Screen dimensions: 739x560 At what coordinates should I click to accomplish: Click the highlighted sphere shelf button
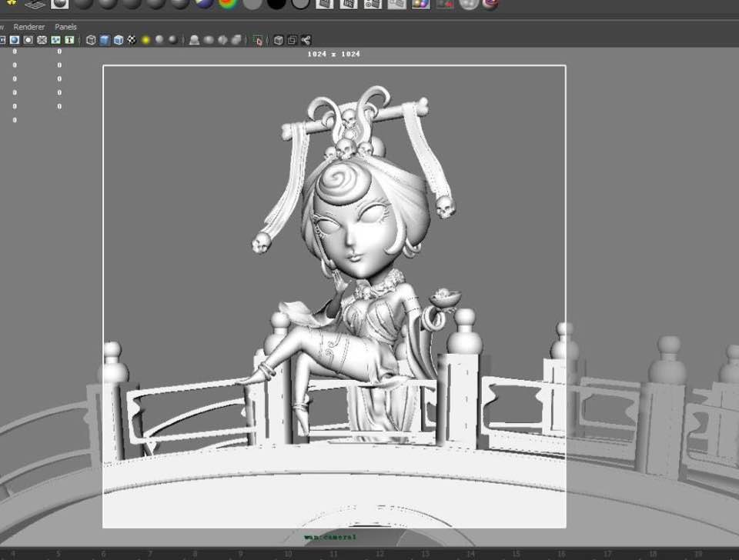click(x=59, y=4)
